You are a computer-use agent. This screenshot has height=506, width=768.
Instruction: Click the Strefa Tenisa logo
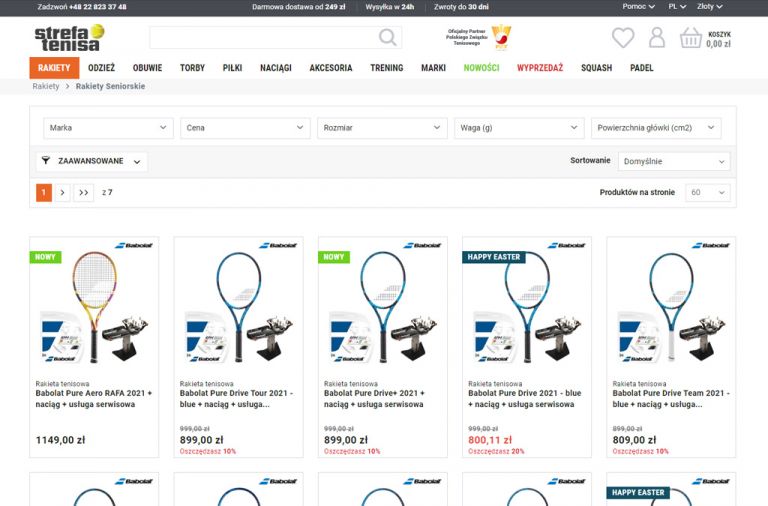click(68, 38)
